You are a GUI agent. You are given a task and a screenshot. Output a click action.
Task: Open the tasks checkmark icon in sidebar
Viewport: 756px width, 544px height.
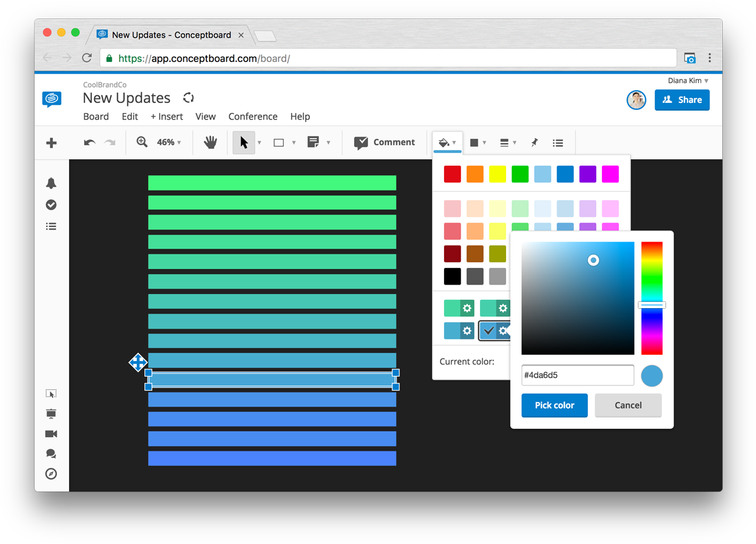coord(51,205)
